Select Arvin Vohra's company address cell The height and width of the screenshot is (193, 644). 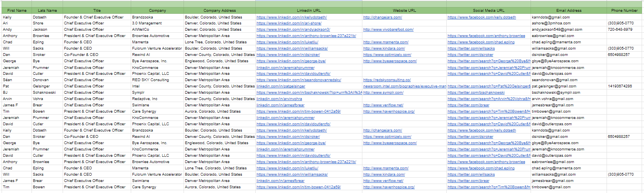[219, 99]
